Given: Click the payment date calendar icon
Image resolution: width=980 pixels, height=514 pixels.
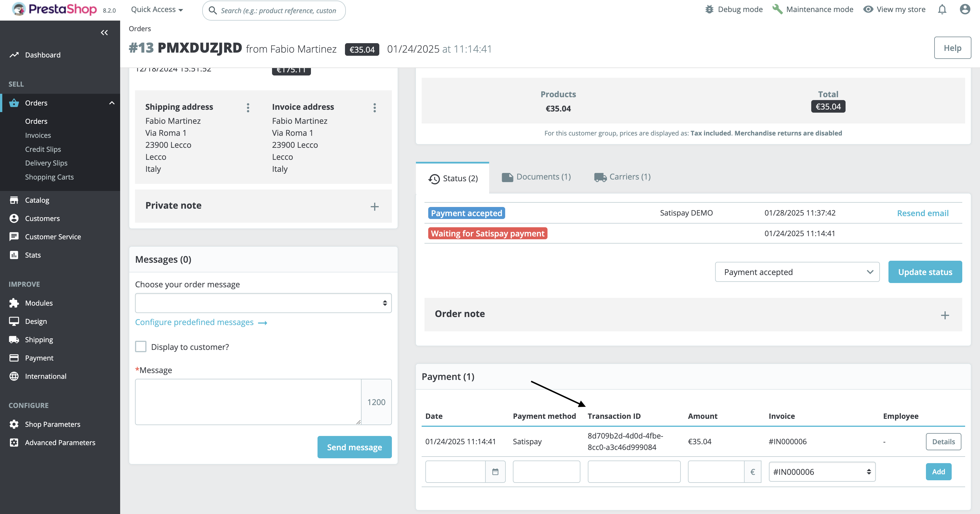Looking at the screenshot, I should pos(495,472).
